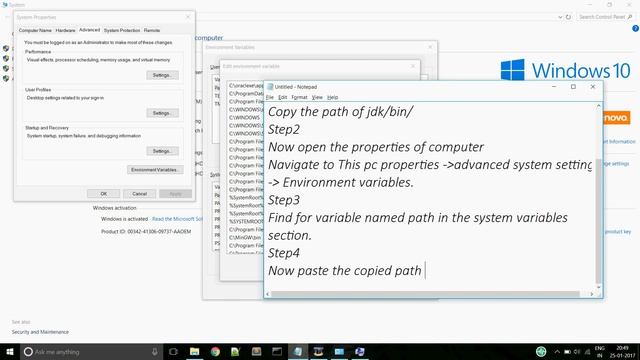Click the change product key link
Viewport: 640px width, 360px height.
click(x=617, y=231)
